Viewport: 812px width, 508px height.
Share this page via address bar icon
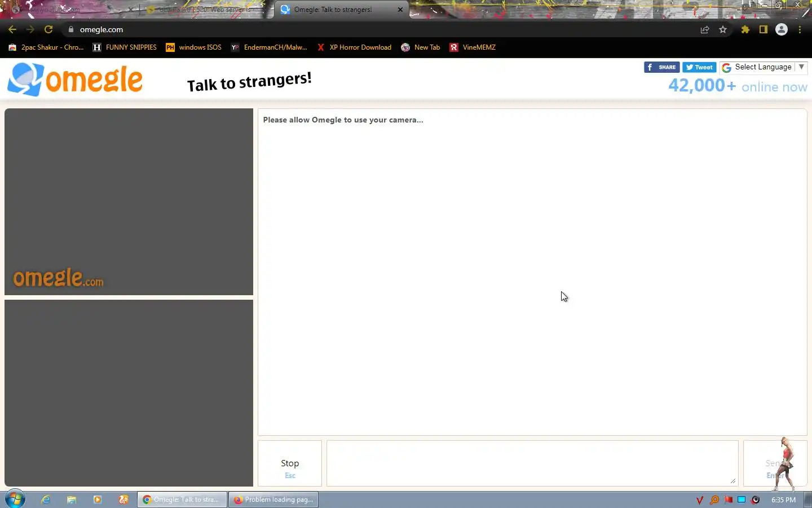[705, 29]
